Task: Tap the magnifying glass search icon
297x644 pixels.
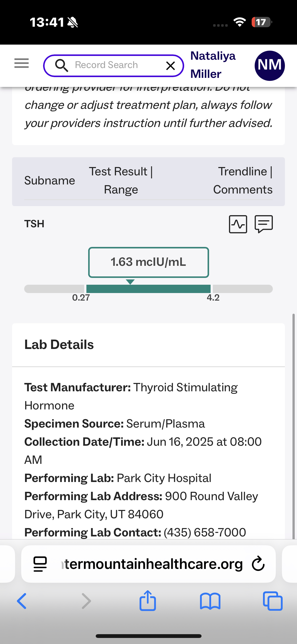Action: [61, 66]
